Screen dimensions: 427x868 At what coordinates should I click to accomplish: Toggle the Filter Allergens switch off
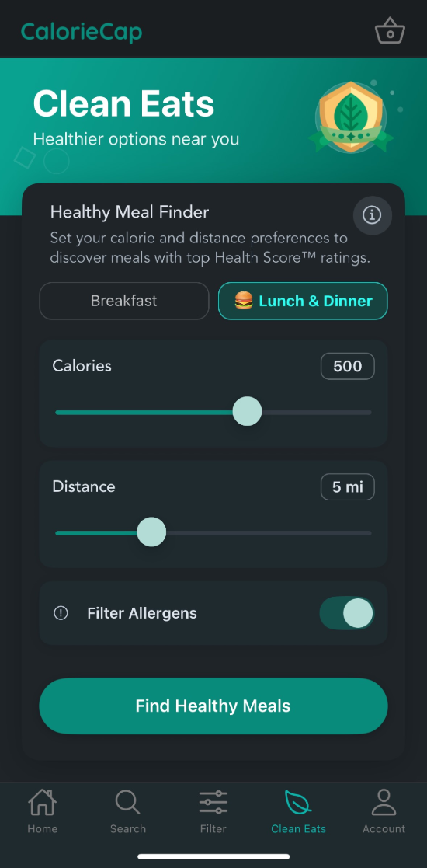(x=347, y=613)
